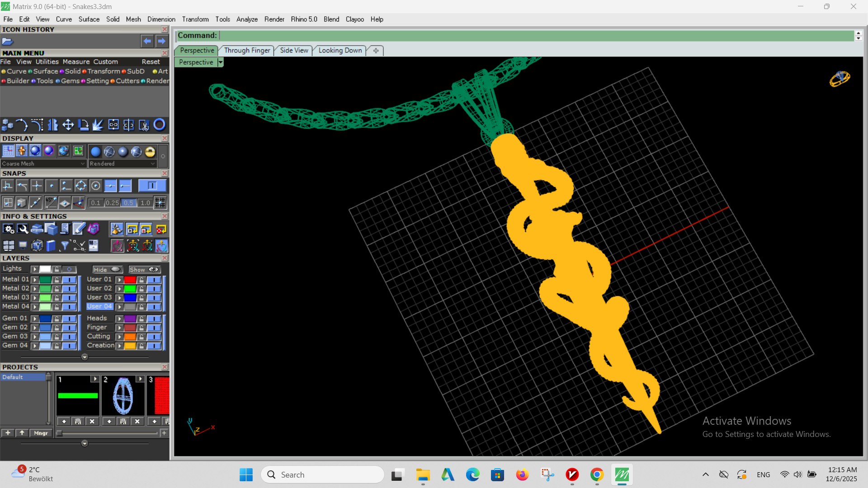Open the Clayoo menu
Viewport: 868px width, 488px height.
(354, 19)
